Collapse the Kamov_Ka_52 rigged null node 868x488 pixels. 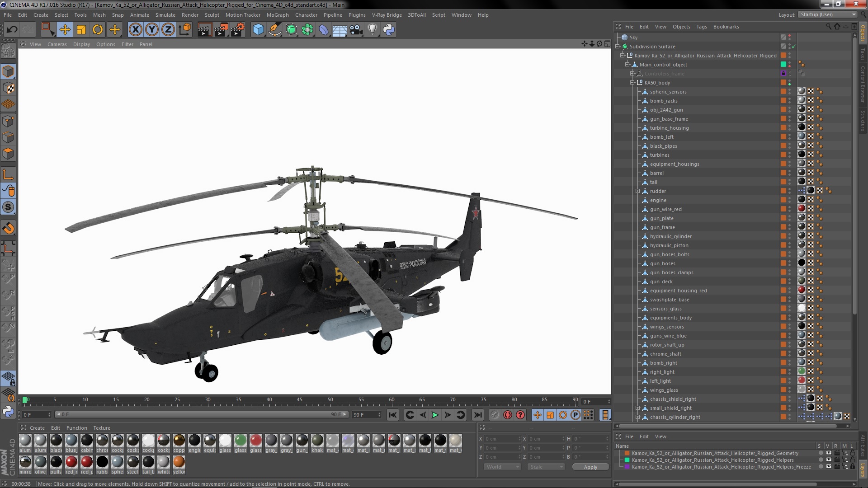(x=623, y=56)
